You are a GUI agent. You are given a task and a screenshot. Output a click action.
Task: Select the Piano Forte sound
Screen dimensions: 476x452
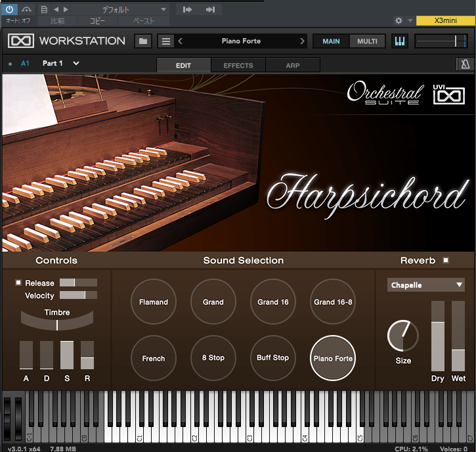[333, 358]
